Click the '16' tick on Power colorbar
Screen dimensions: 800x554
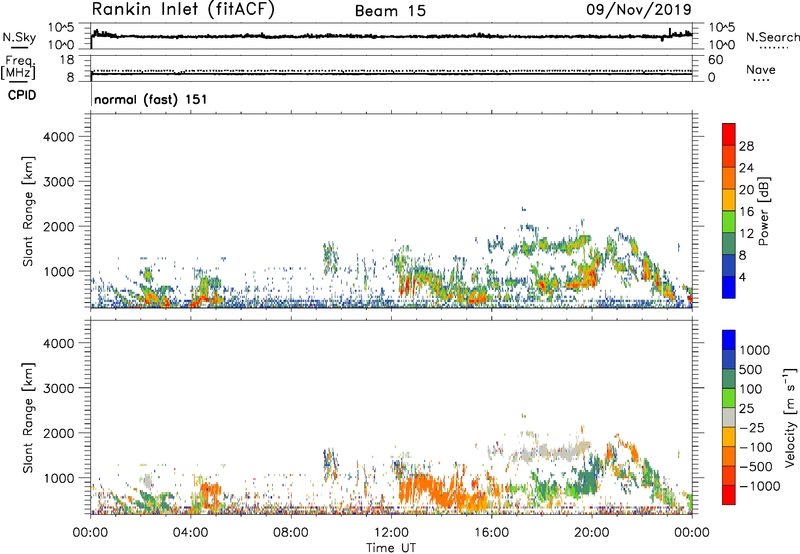click(x=746, y=212)
